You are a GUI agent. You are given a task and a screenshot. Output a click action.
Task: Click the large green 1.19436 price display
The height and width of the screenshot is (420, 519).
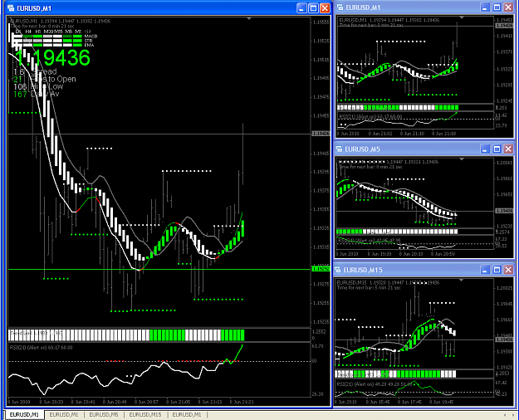52,57
